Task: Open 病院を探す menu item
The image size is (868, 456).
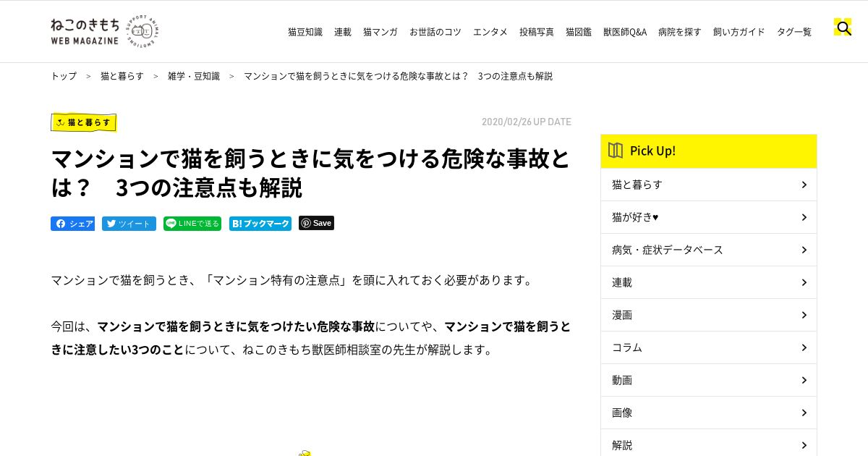Action: (x=680, y=32)
